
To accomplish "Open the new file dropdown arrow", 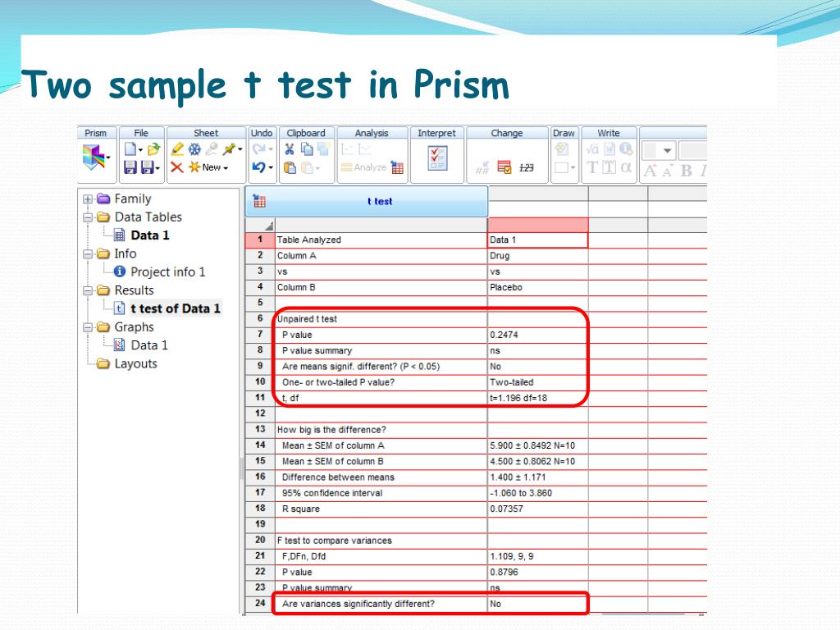I will (x=140, y=150).
